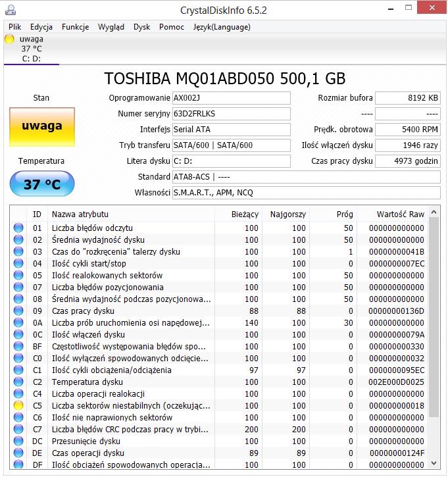Viewport: 448px width, 477px height.
Task: Click the Rozmiar bufora field 8192 KB
Action: point(408,98)
